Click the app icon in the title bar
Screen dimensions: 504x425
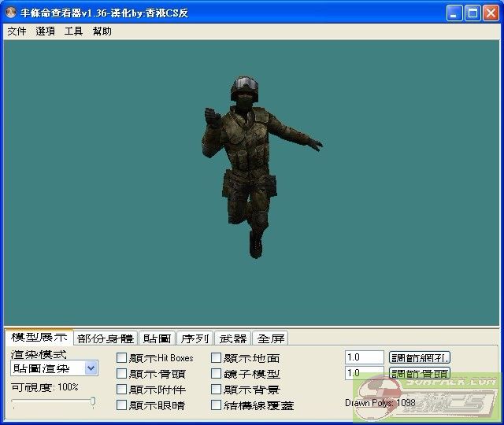[x=12, y=13]
